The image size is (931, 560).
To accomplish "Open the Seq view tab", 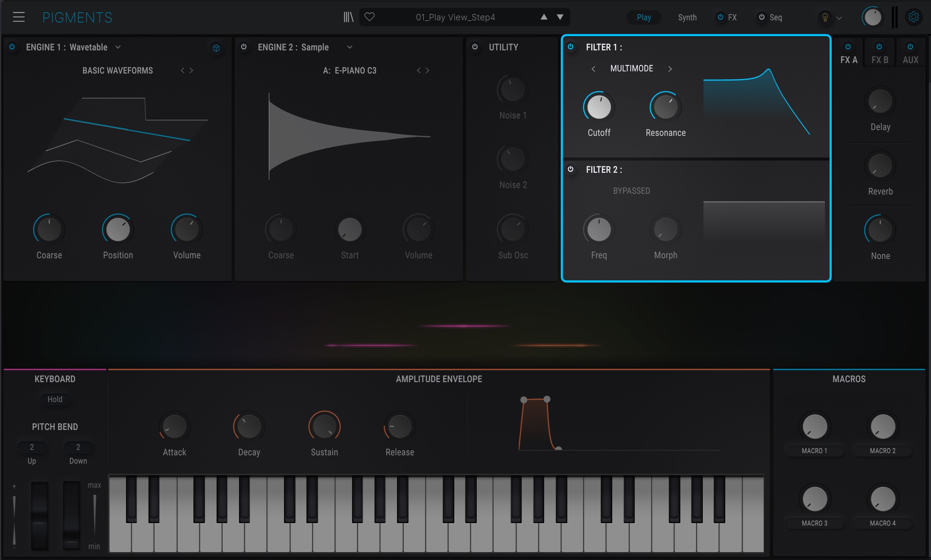I will (x=776, y=17).
